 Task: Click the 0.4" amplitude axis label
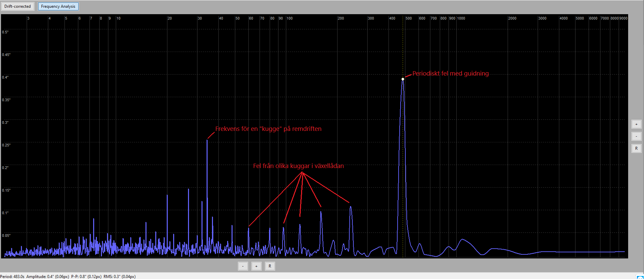[x=5, y=77]
